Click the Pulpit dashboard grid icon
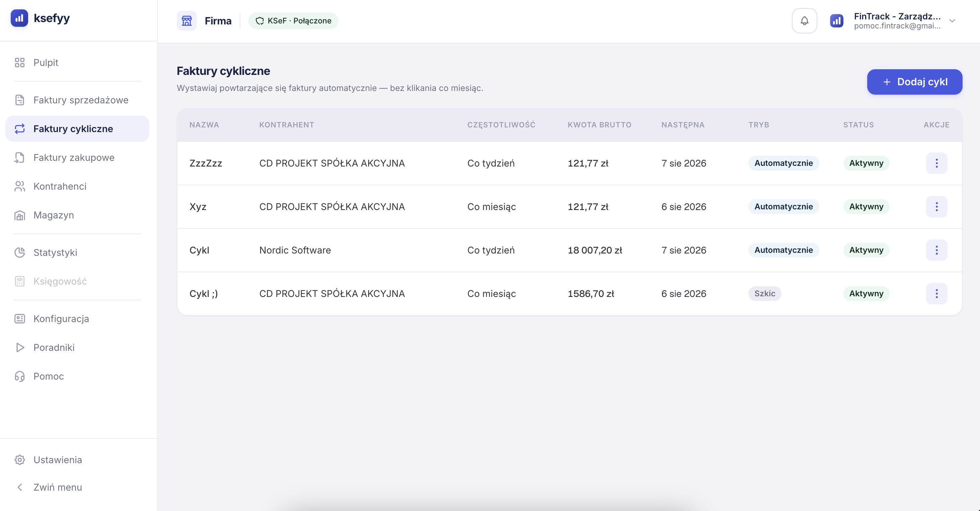This screenshot has width=980, height=511. [x=20, y=62]
